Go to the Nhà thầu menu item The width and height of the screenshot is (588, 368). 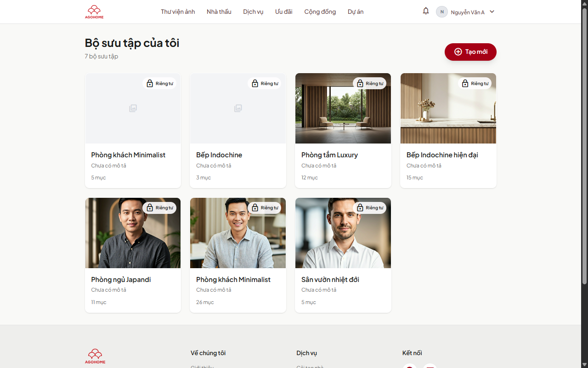[x=219, y=12]
